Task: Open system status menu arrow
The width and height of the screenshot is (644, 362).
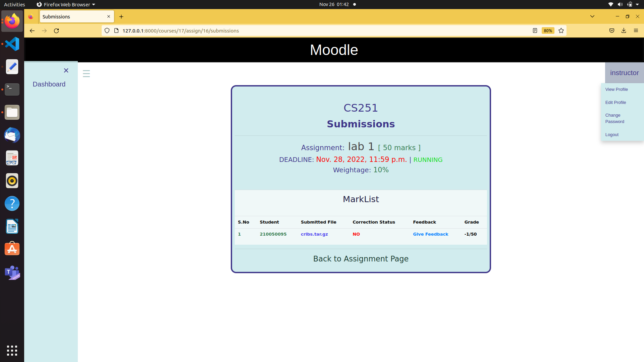Action: tap(637, 4)
